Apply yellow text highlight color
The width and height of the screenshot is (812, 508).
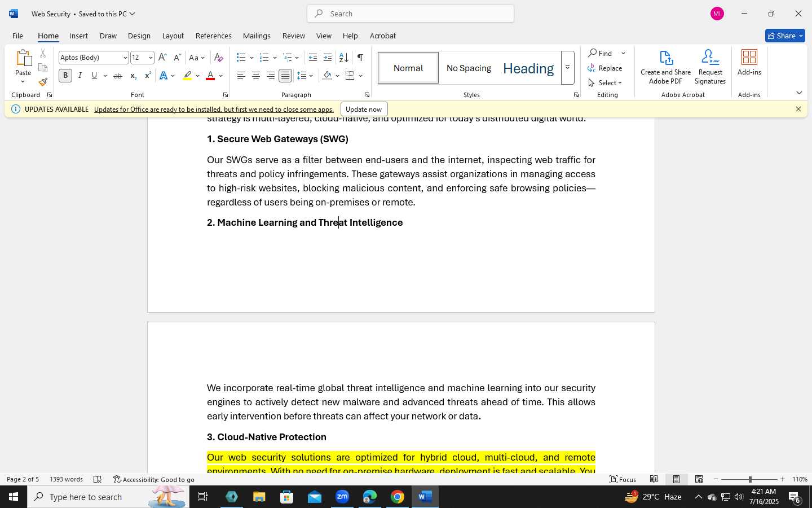(x=188, y=76)
